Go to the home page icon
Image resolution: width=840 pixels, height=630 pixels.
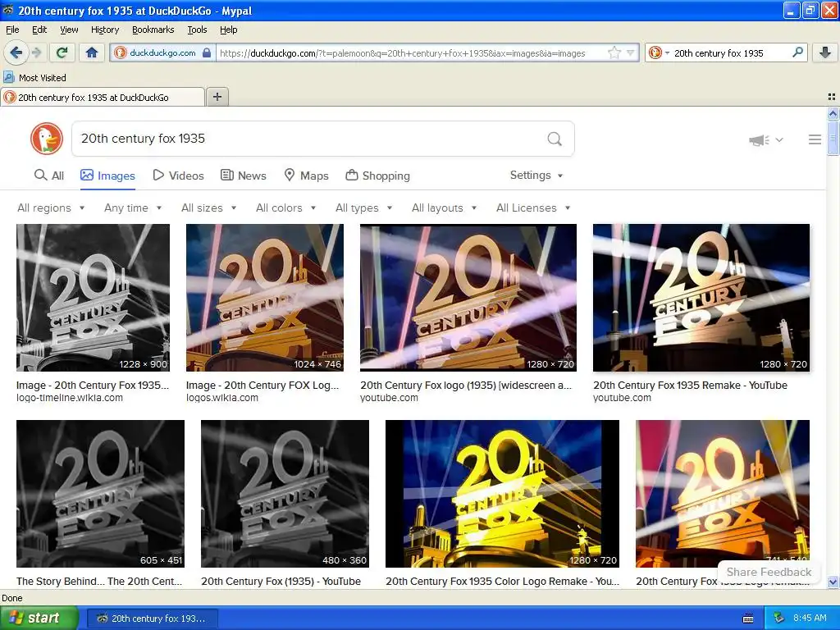(92, 52)
